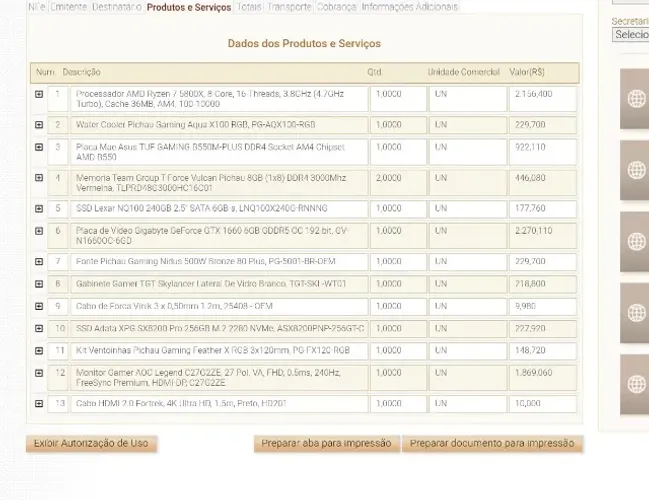This screenshot has width=649, height=500.
Task: Expand details for item 1 Processador AMD Ryzen
Action: (39, 94)
